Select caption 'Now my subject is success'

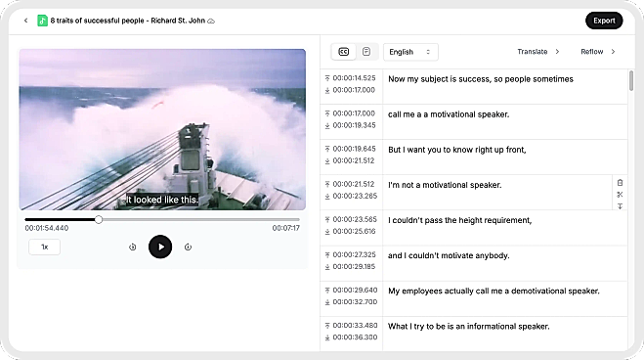pos(481,79)
